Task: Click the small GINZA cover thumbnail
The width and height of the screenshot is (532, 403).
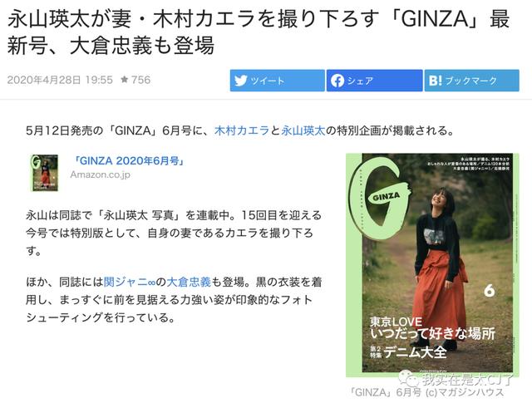Action: pos(44,173)
